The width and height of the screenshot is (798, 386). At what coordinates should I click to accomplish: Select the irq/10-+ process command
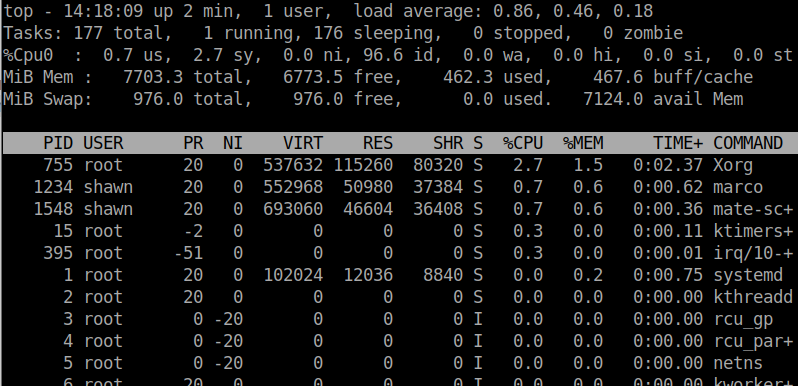pos(753,253)
